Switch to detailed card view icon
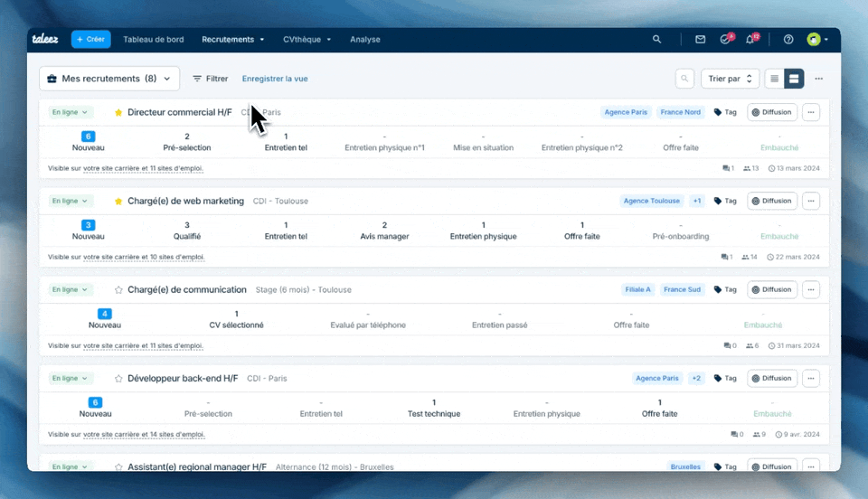The width and height of the screenshot is (868, 499). point(794,79)
